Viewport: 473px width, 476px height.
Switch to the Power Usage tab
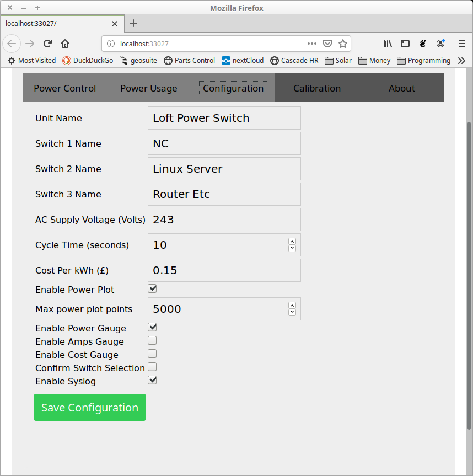tap(149, 88)
